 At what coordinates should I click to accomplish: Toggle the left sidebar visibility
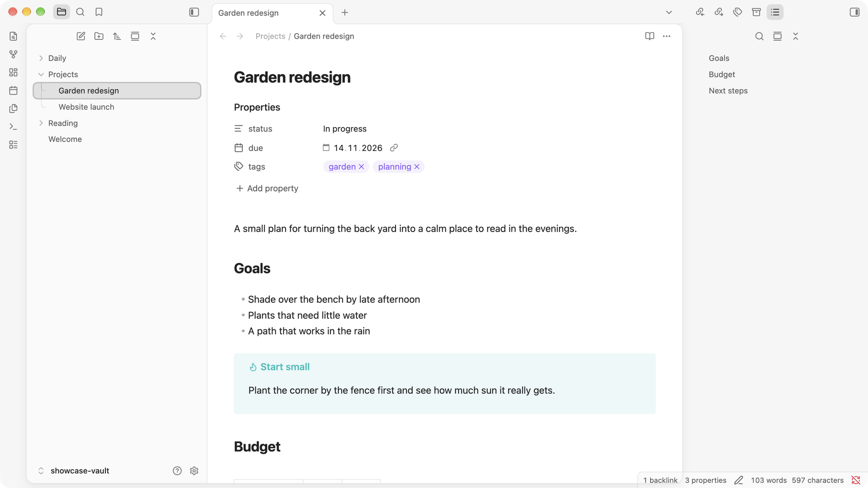coord(194,12)
